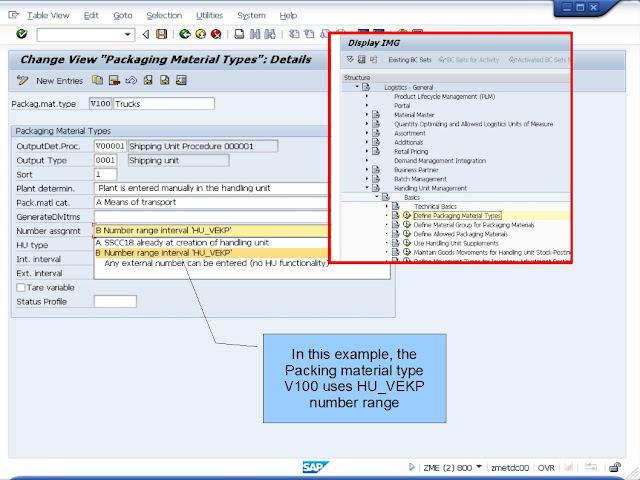This screenshot has height=480, width=640.
Task: Click the New Entries button
Action: [60, 81]
